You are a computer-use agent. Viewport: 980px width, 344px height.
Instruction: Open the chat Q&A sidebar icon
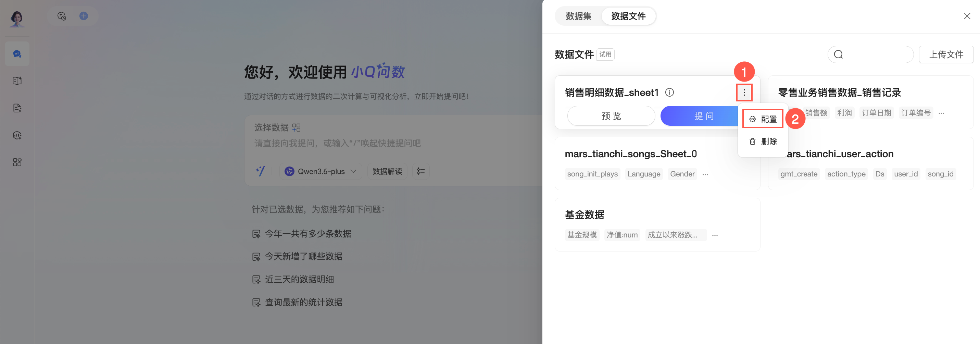pos(17,54)
